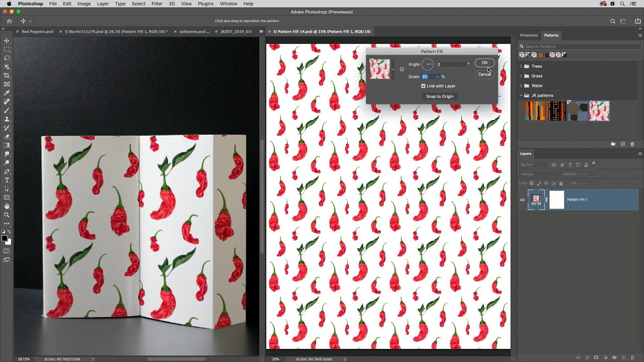Viewport: 644px width, 362px height.
Task: Uncheck Link with Layer checkbox
Action: (423, 86)
